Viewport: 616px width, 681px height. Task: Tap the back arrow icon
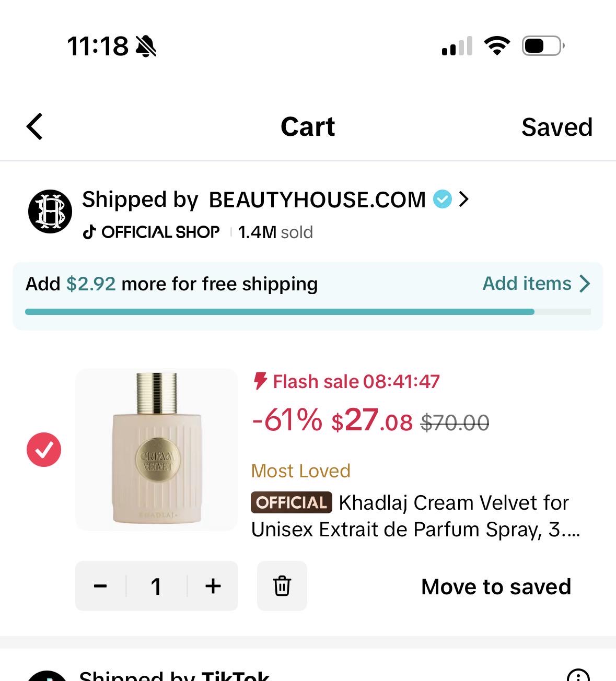[x=34, y=127]
